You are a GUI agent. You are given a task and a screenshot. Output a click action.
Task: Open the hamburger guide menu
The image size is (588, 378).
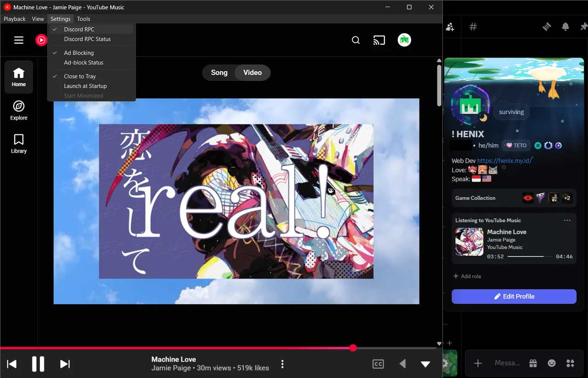coord(19,40)
